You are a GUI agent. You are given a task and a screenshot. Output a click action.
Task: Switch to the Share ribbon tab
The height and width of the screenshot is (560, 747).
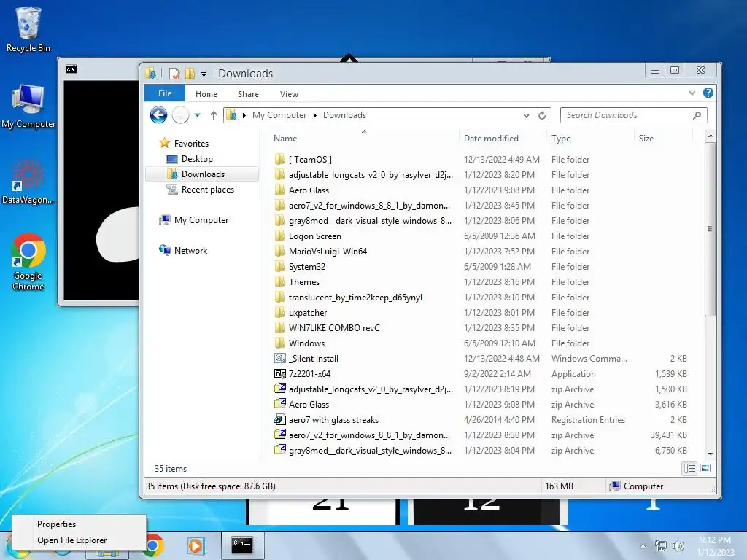click(248, 94)
